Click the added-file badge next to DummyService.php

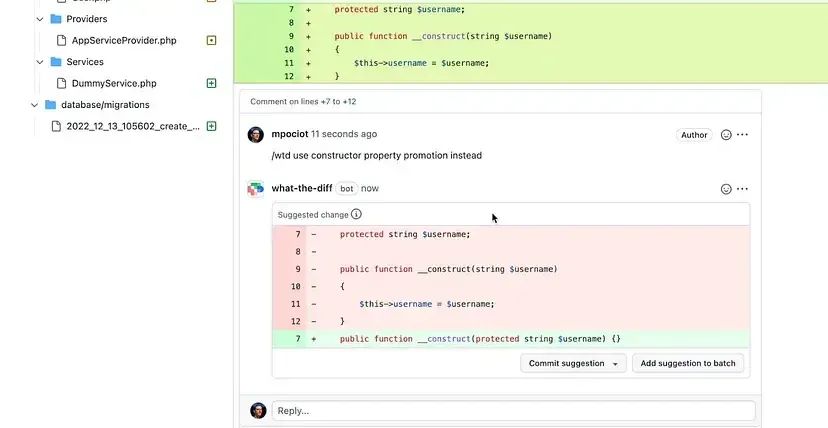(211, 83)
